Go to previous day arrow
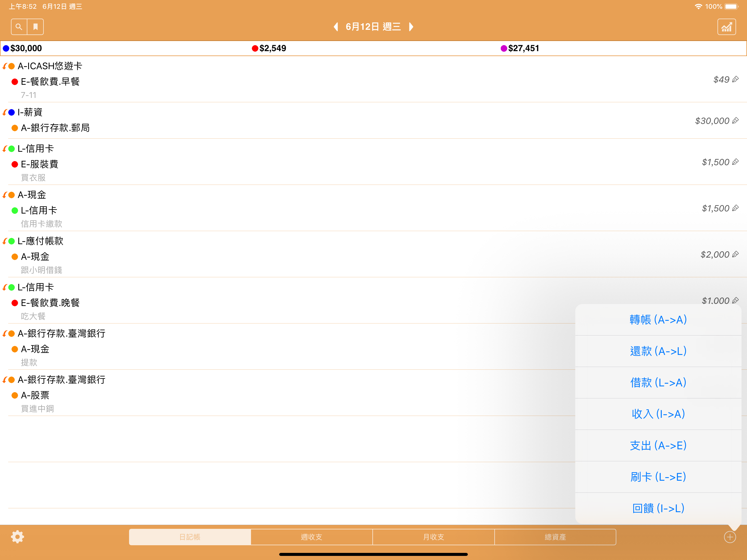Viewport: 747px width, 560px height. point(336,27)
